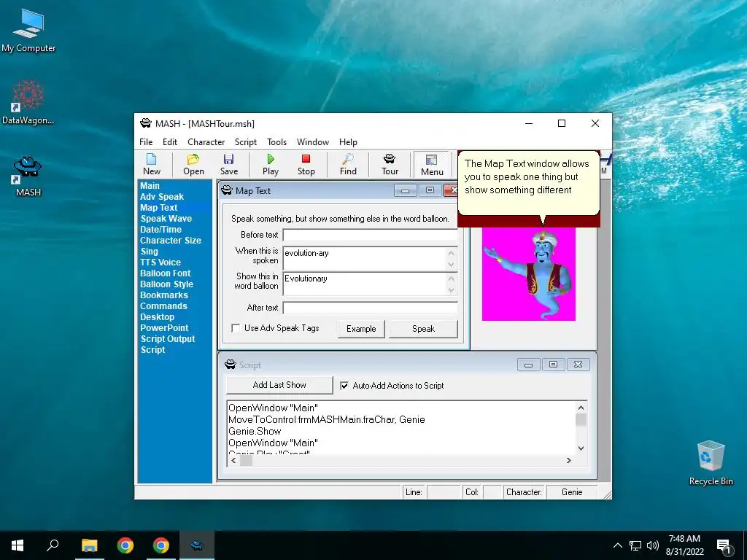Click the MASH taskbar icon
The width and height of the screenshot is (747, 560).
pos(197,545)
